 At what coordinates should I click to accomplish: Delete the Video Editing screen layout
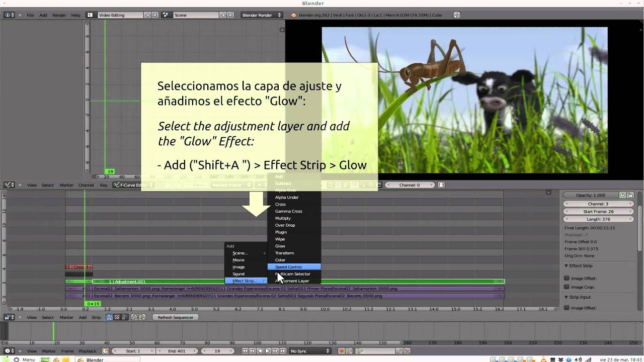coord(154,15)
